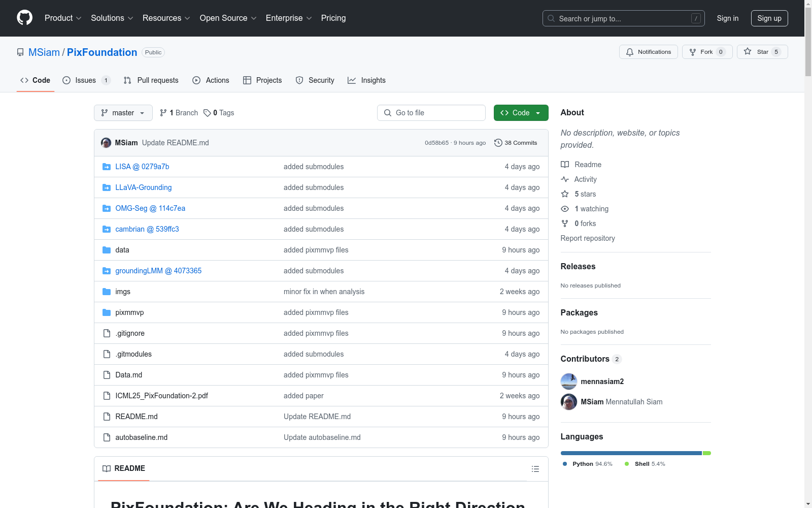Open the Issues tab
The height and width of the screenshot is (508, 812).
(86, 80)
